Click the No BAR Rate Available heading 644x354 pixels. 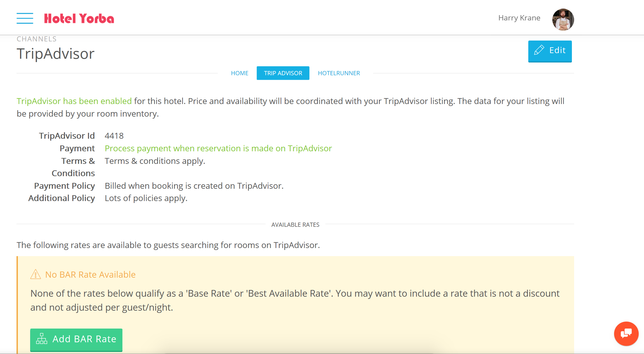[90, 275]
